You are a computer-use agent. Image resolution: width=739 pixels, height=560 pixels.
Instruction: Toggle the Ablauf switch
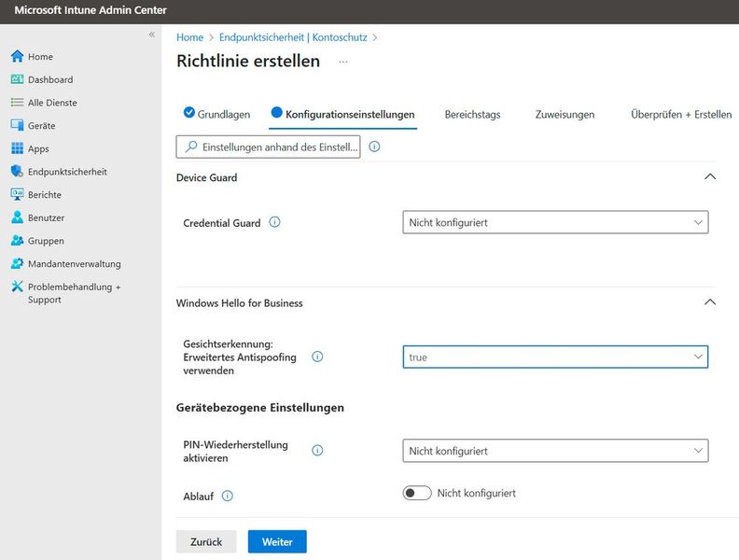click(417, 493)
